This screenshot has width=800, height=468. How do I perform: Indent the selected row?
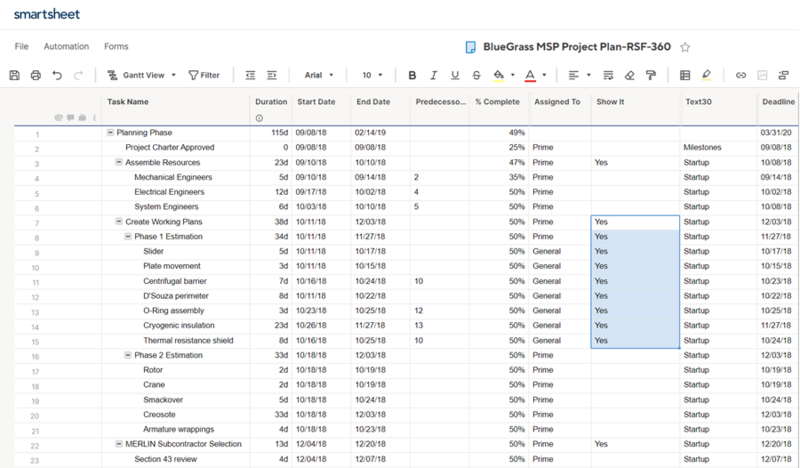(272, 75)
